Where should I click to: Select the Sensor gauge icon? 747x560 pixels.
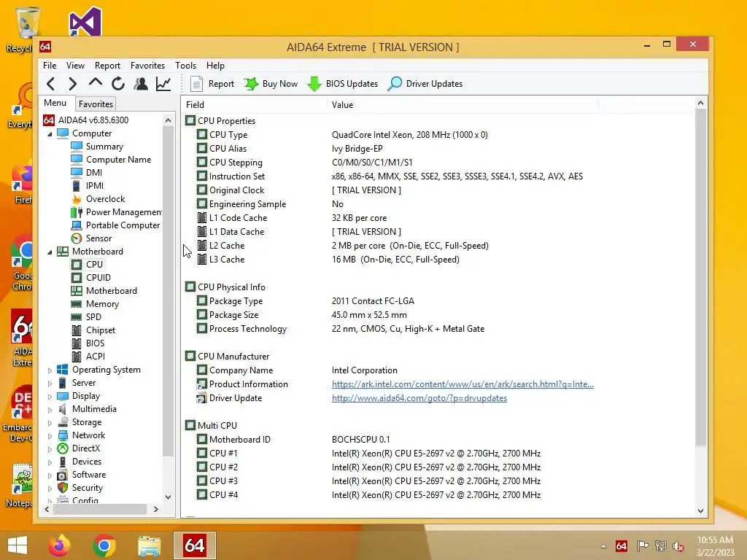[x=76, y=238]
